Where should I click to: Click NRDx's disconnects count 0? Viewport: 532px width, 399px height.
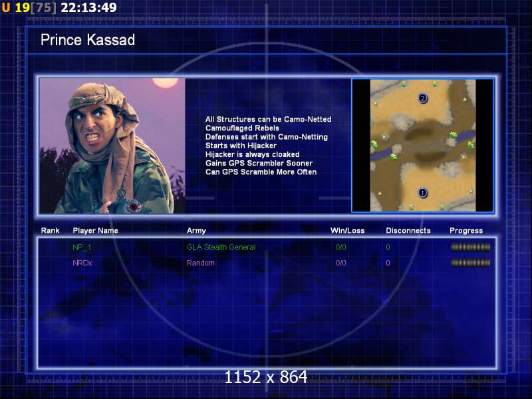coord(388,263)
